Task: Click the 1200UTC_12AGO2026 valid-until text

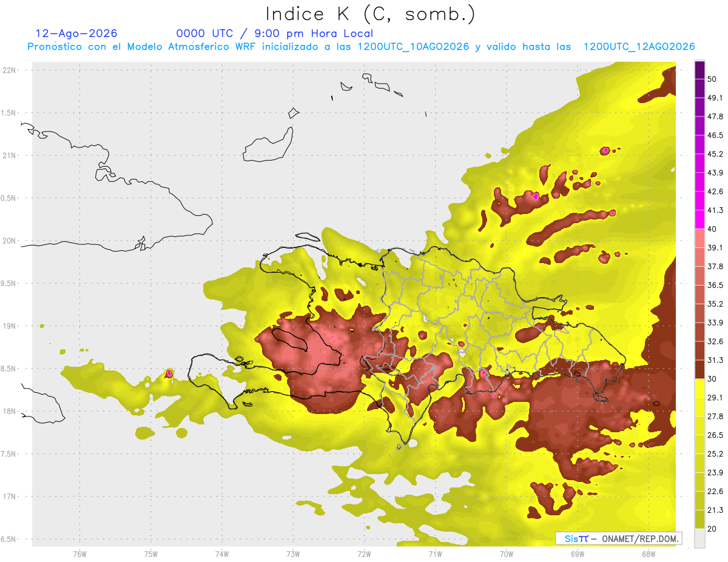Action: (639, 47)
